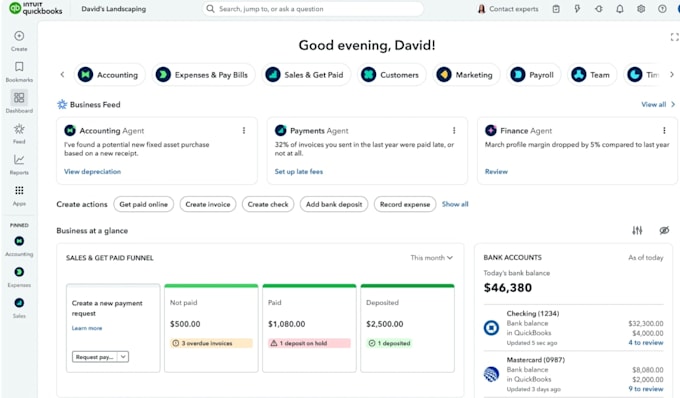Go to Dashboard in sidebar
The width and height of the screenshot is (680, 398).
click(x=19, y=102)
